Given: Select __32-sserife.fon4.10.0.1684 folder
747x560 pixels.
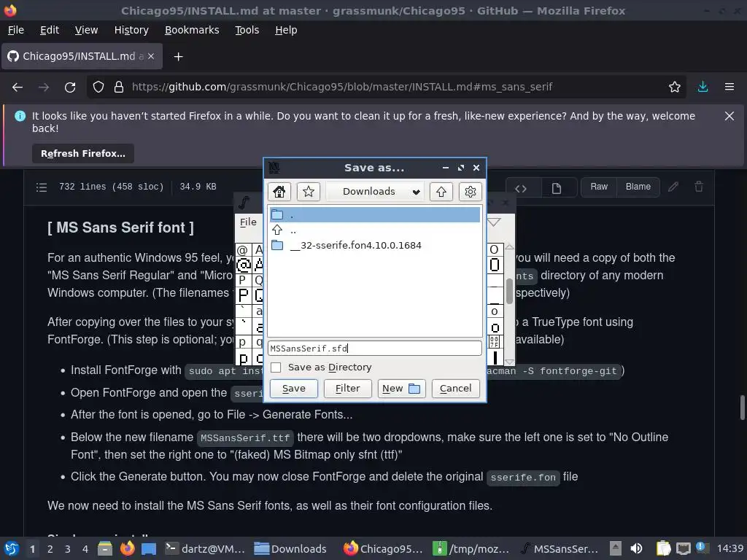Looking at the screenshot, I should point(375,246).
